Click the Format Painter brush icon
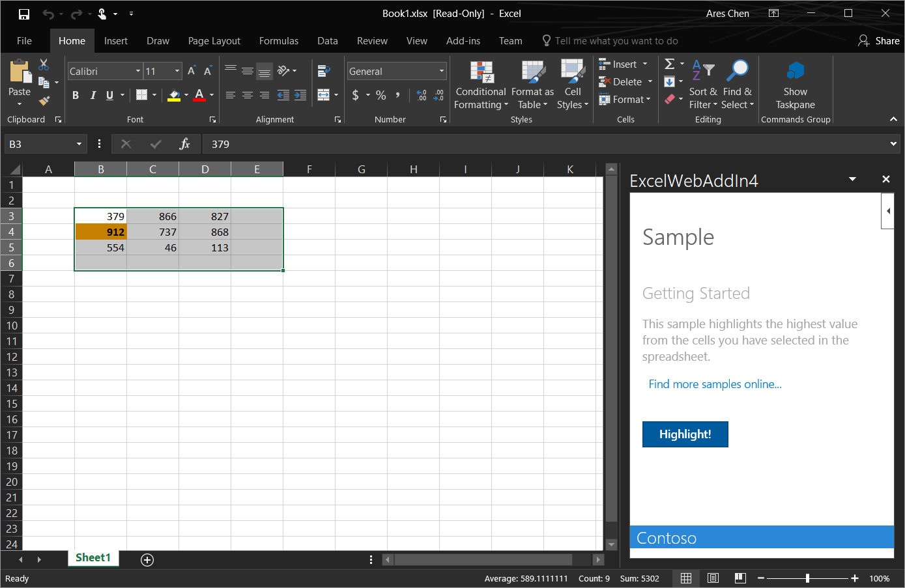 coord(44,101)
